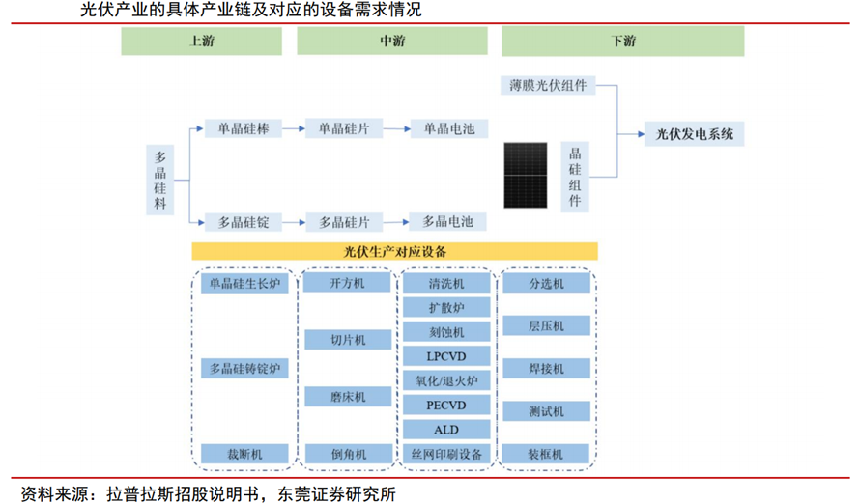Click the PECVD equipment box
This screenshot has width=860, height=504.
[x=446, y=405]
